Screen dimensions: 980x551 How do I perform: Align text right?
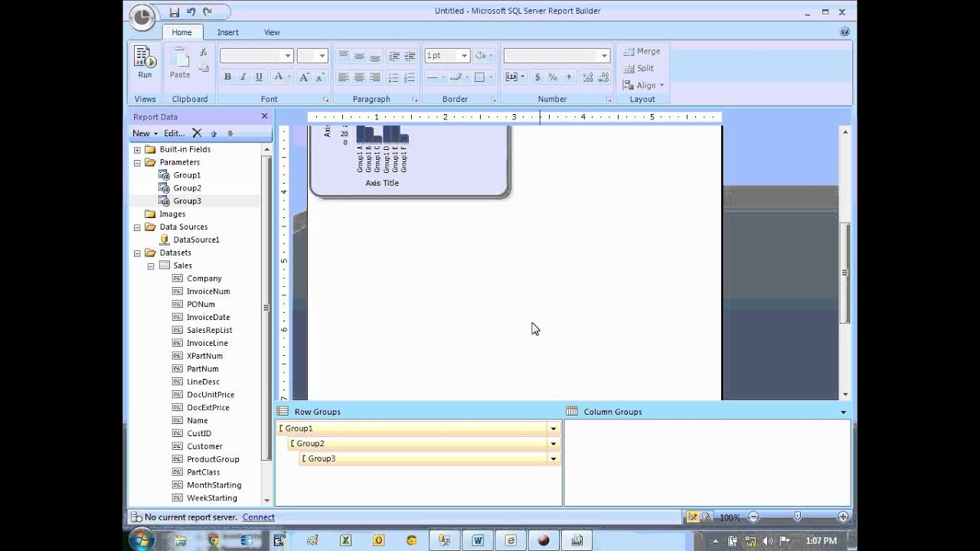pos(374,77)
